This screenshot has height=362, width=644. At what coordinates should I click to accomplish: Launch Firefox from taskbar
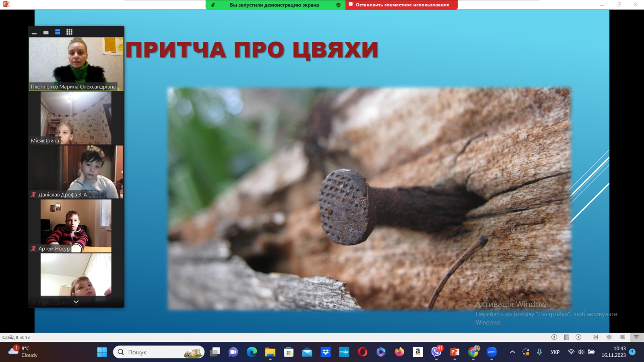click(x=399, y=352)
